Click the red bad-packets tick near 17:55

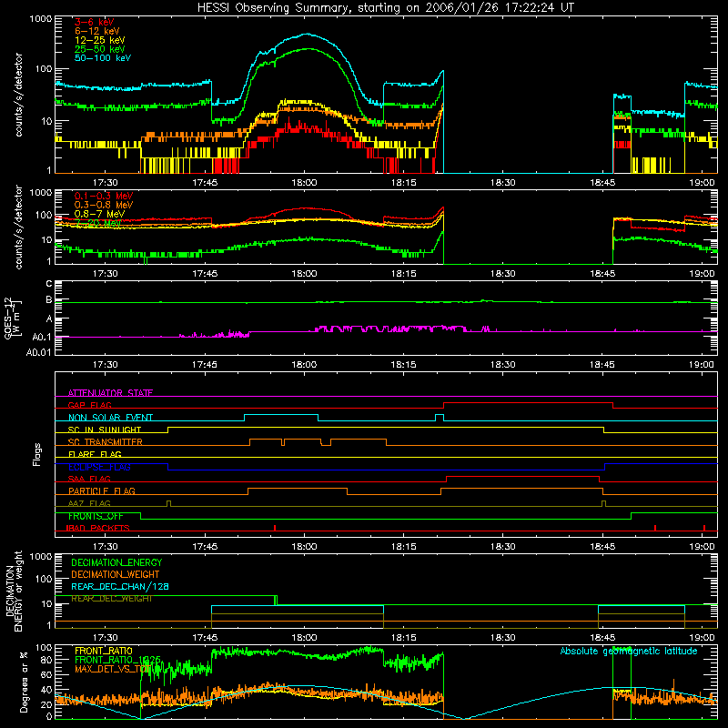pyautogui.click(x=275, y=528)
